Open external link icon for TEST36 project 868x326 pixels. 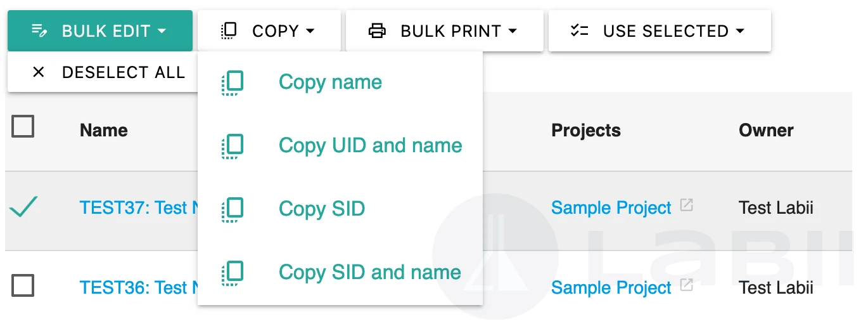point(686,286)
